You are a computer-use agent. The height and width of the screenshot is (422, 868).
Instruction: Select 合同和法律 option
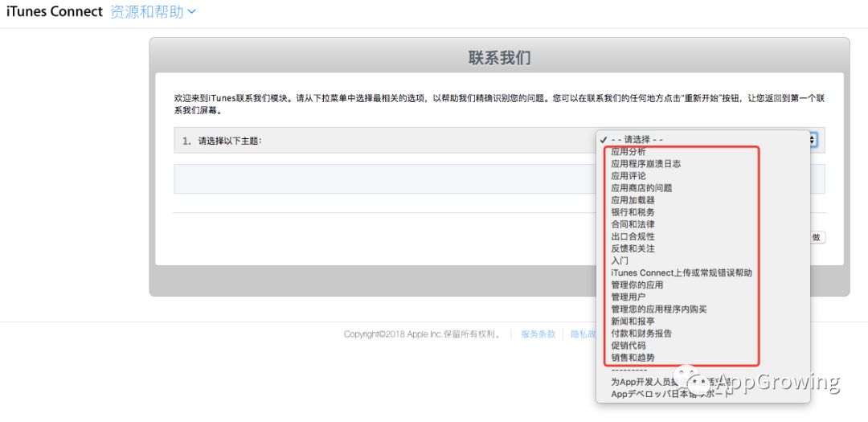point(703,224)
